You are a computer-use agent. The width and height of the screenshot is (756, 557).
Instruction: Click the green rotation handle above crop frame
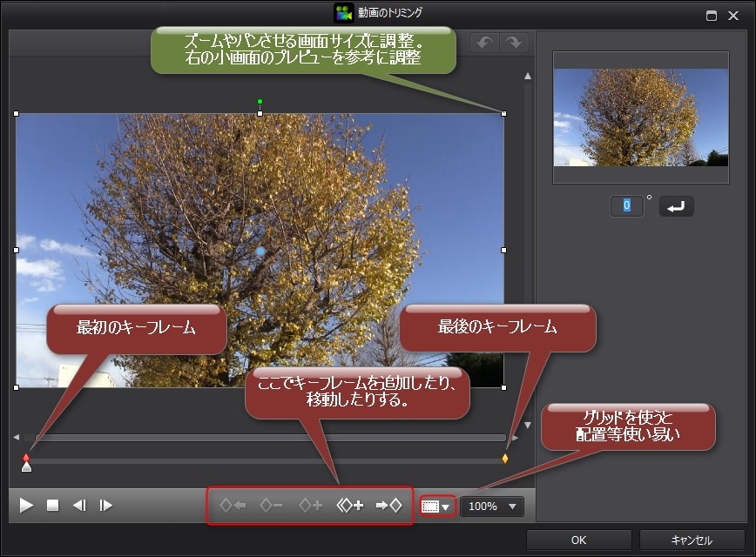point(260,102)
